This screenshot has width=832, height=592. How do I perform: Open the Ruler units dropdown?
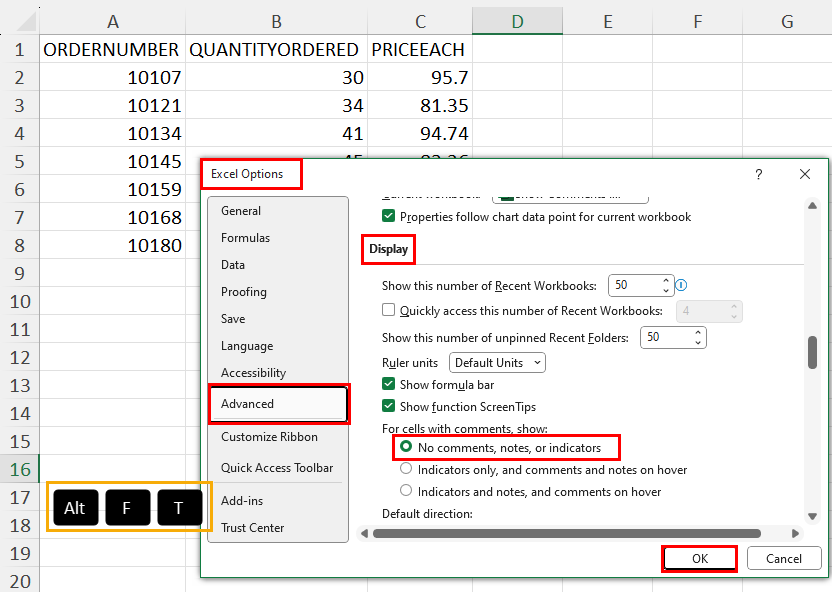click(497, 363)
